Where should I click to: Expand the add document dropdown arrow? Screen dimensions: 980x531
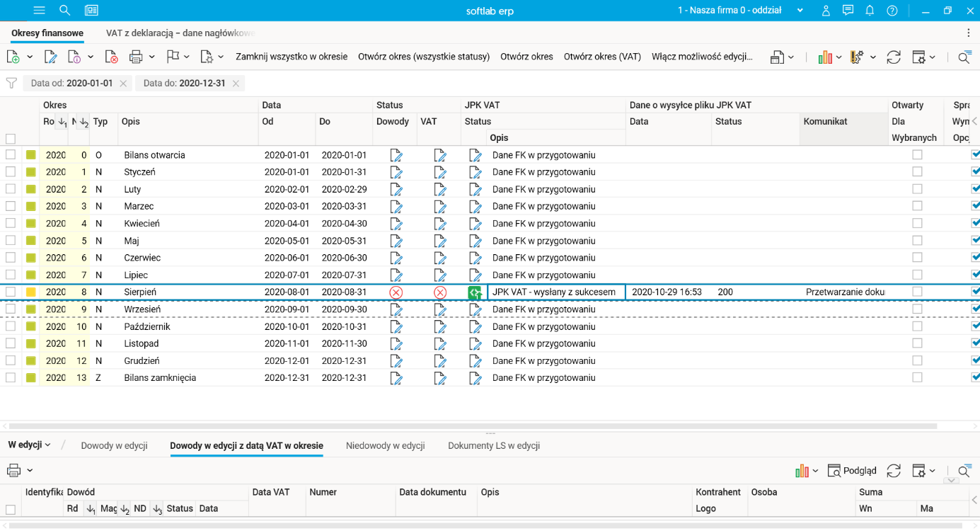pyautogui.click(x=30, y=57)
